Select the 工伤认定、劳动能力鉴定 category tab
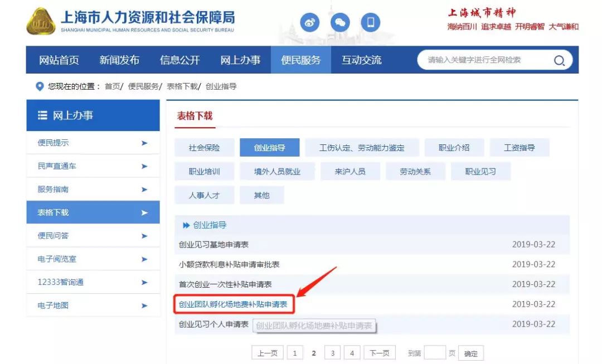The width and height of the screenshot is (602, 364). [x=362, y=148]
